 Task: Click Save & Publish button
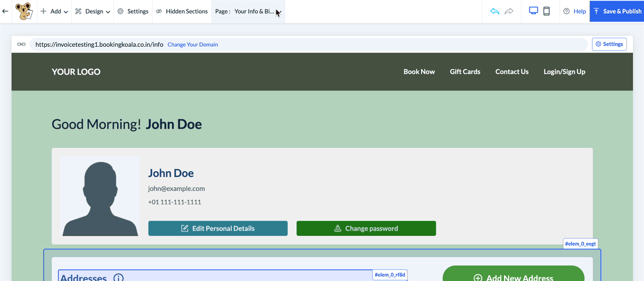tap(617, 11)
